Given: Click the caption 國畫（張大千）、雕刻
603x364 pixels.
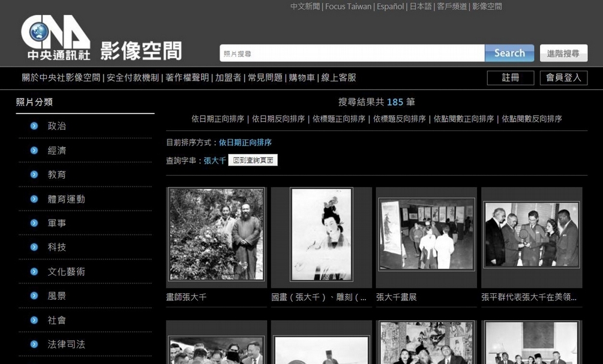Looking at the screenshot, I should 319,297.
